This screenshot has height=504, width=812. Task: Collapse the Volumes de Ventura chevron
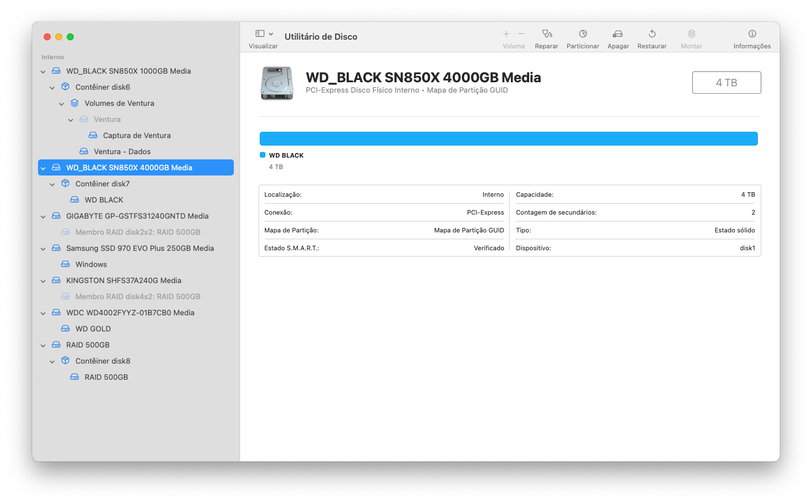(62, 104)
